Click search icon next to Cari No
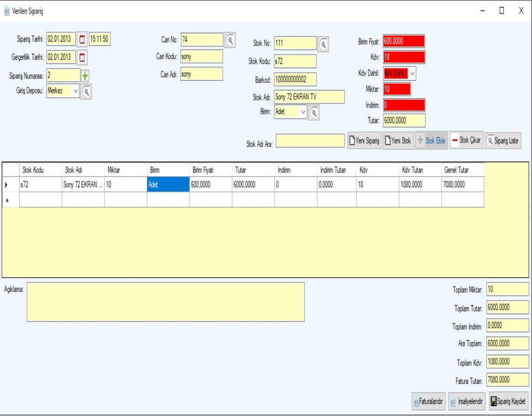This screenshot has height=416, width=532. tap(230, 40)
